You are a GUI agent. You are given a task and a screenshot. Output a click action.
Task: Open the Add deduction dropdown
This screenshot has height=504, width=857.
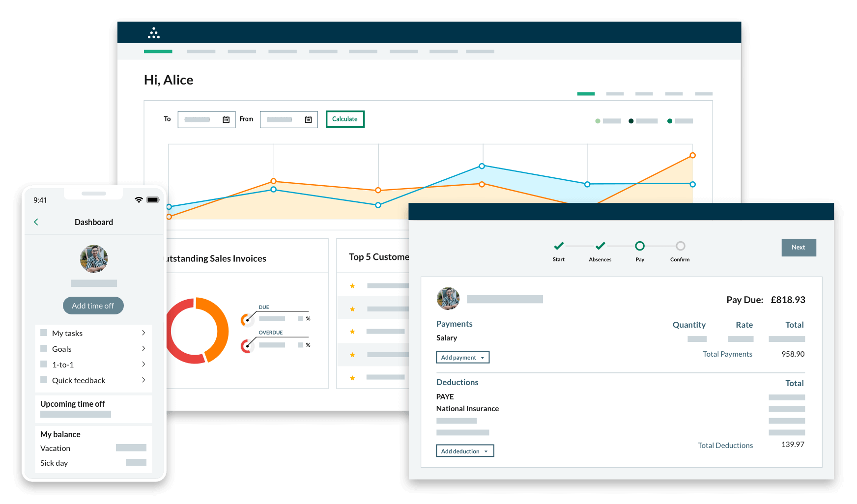[464, 451]
